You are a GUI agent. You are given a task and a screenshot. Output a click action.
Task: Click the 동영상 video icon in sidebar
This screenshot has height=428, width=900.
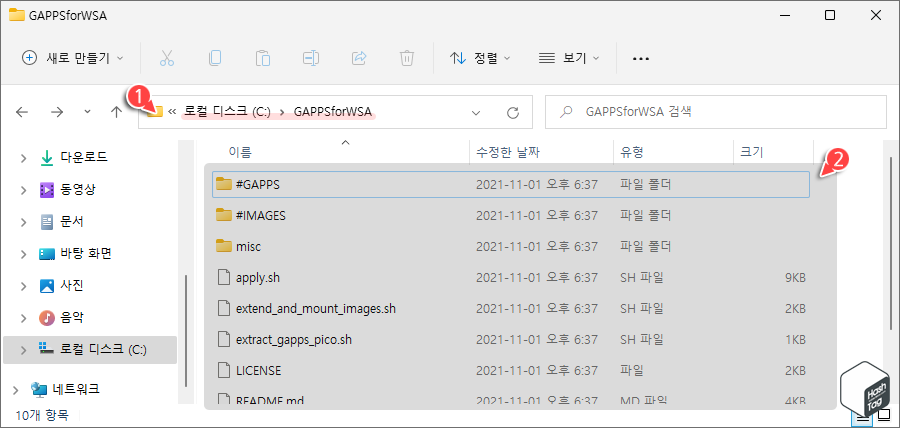pyautogui.click(x=46, y=189)
